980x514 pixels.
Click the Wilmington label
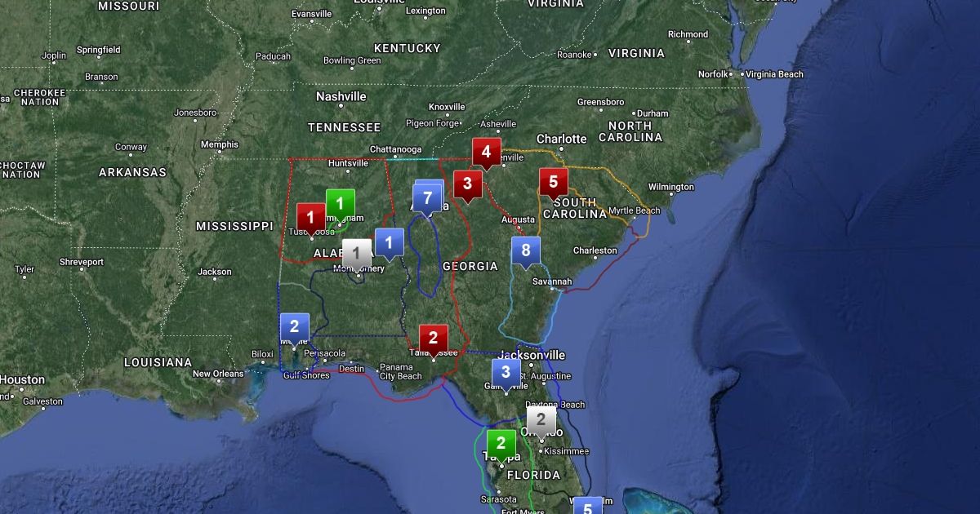coord(671,187)
